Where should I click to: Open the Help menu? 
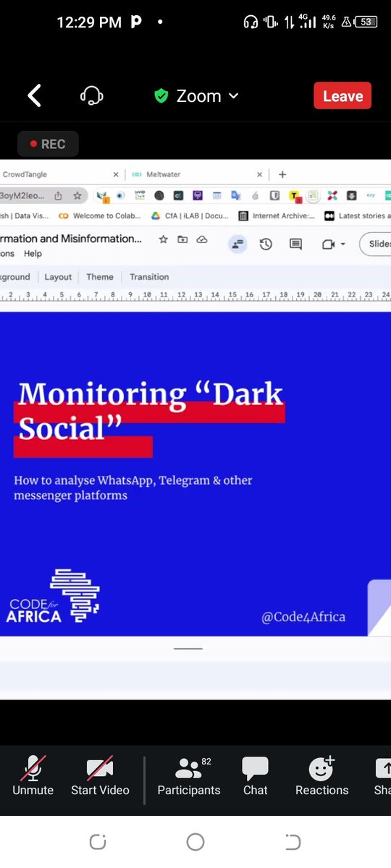(x=33, y=254)
